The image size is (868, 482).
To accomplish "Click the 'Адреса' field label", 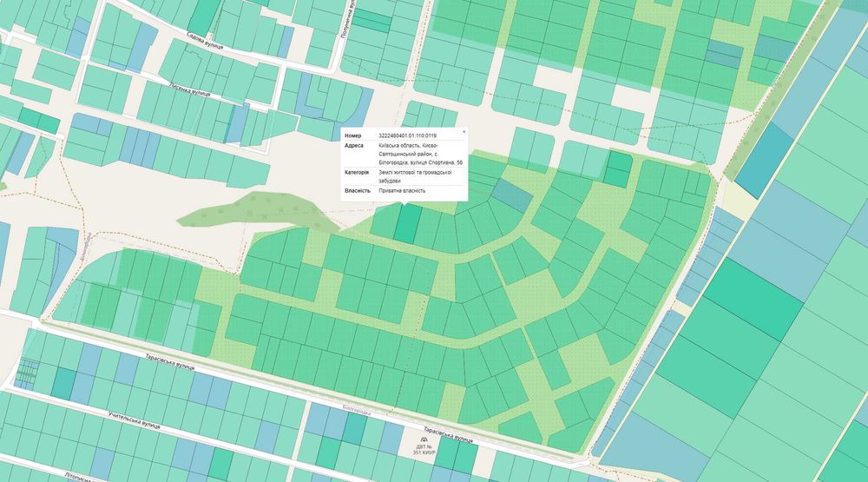I will (x=354, y=146).
